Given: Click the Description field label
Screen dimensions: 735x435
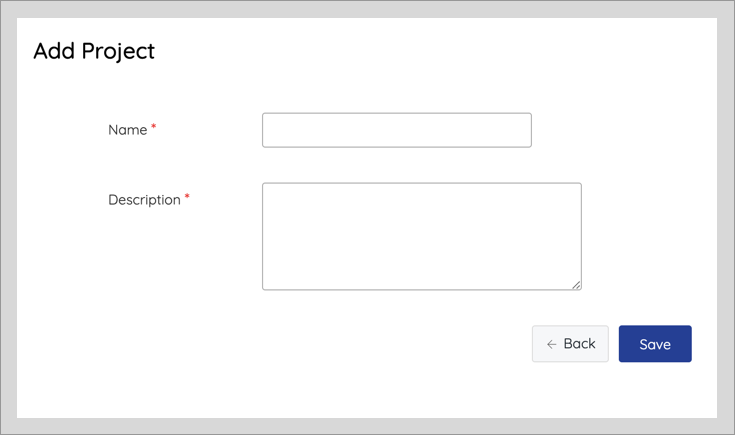Looking at the screenshot, I should tap(144, 200).
